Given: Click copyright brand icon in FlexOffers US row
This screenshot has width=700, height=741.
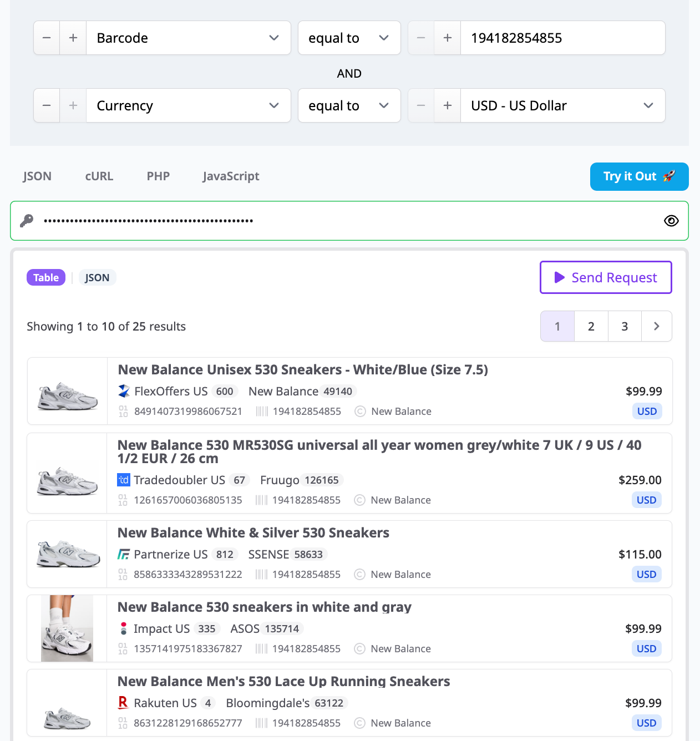Looking at the screenshot, I should coord(360,411).
